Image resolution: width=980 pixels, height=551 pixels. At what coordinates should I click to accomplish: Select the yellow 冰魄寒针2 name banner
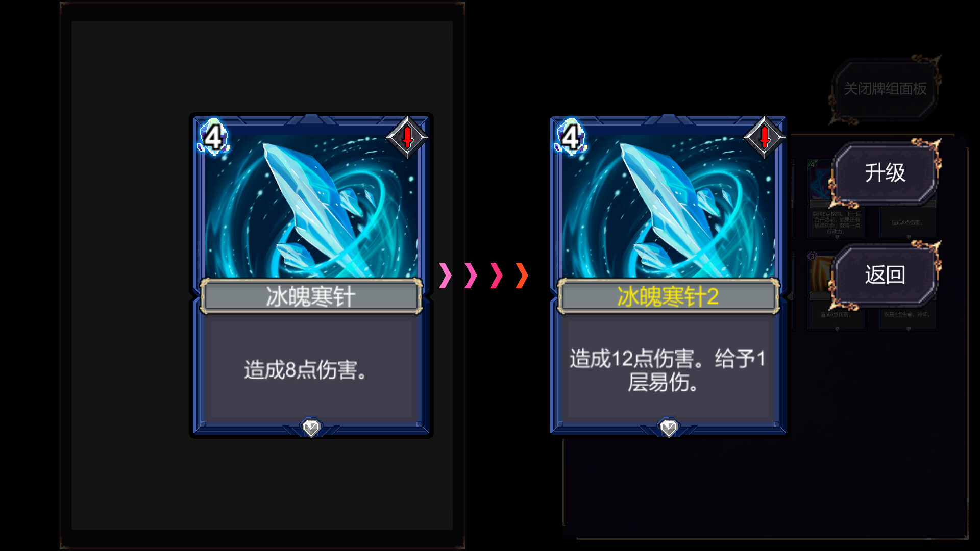pyautogui.click(x=669, y=296)
